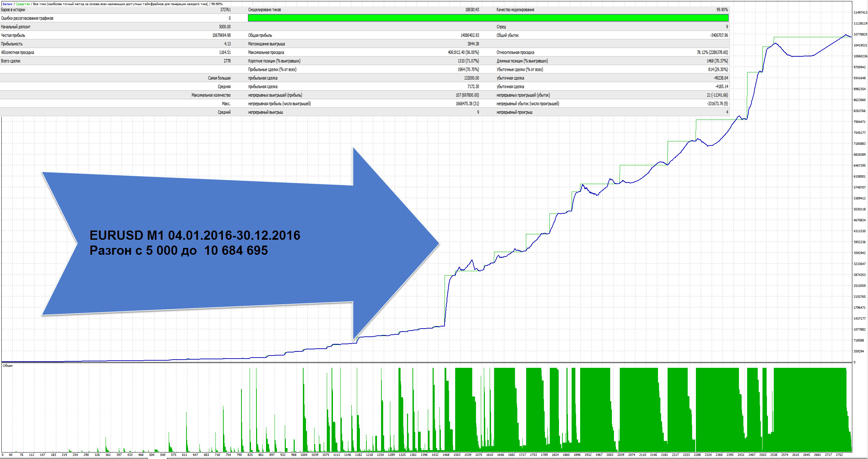Viewport: 868px width, 459px height.
Task: Click the blue 'Баланс' legend label
Action: (x=8, y=4)
